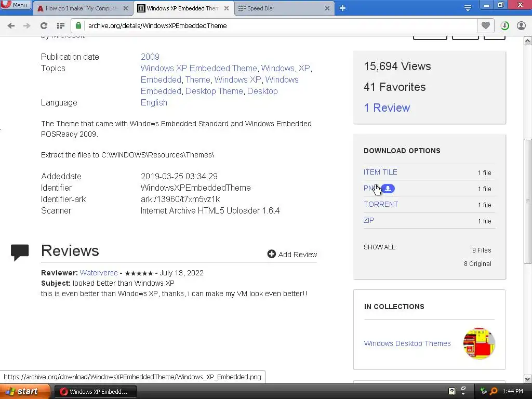532x399 pixels.
Task: Click Addeddate value 2019-03-25 03:34:29
Action: 179,177
